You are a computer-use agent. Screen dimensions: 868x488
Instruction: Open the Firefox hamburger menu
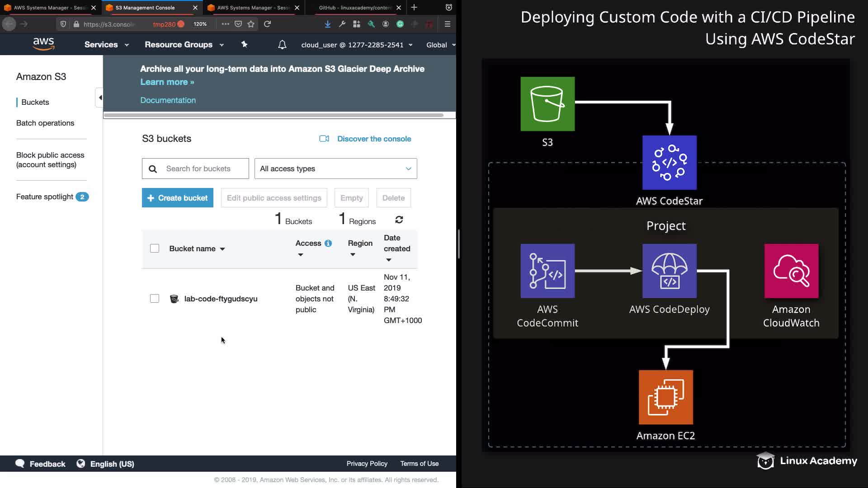pos(447,24)
